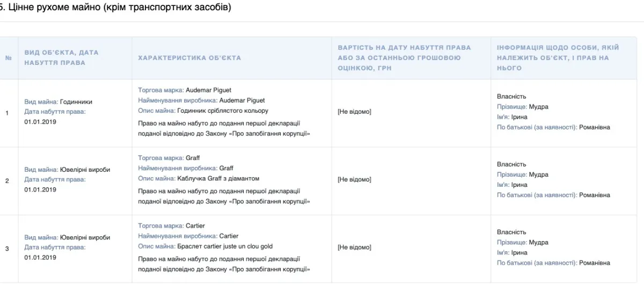Click the "[Не відомо]" value in row 3
The image size is (644, 284).
[x=354, y=247]
